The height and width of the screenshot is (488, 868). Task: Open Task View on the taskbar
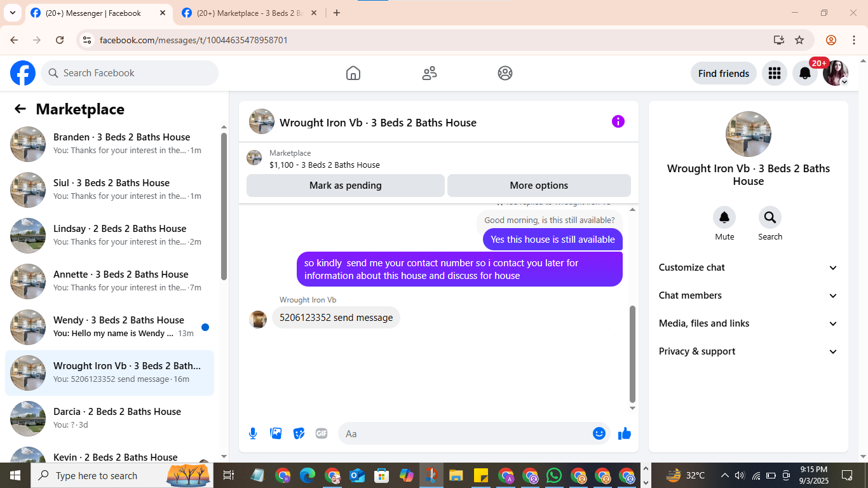229,475
